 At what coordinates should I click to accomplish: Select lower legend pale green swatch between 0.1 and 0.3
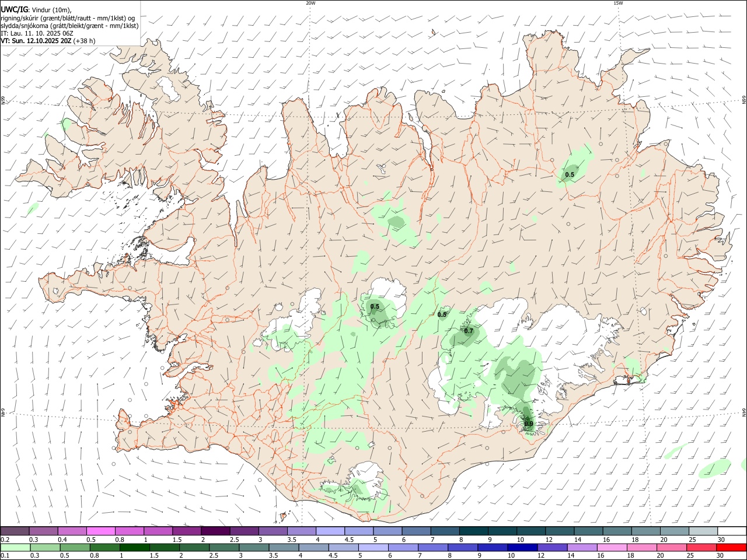point(15,547)
